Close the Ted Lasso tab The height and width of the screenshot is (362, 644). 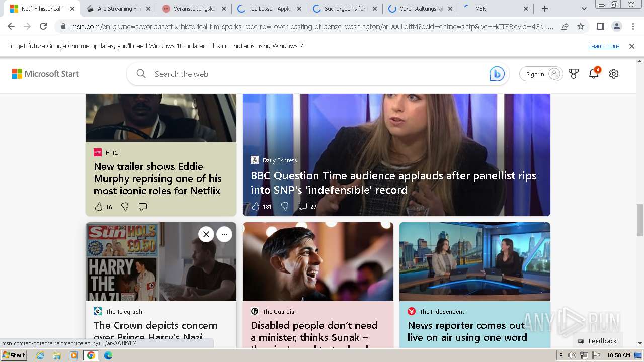tap(299, 9)
